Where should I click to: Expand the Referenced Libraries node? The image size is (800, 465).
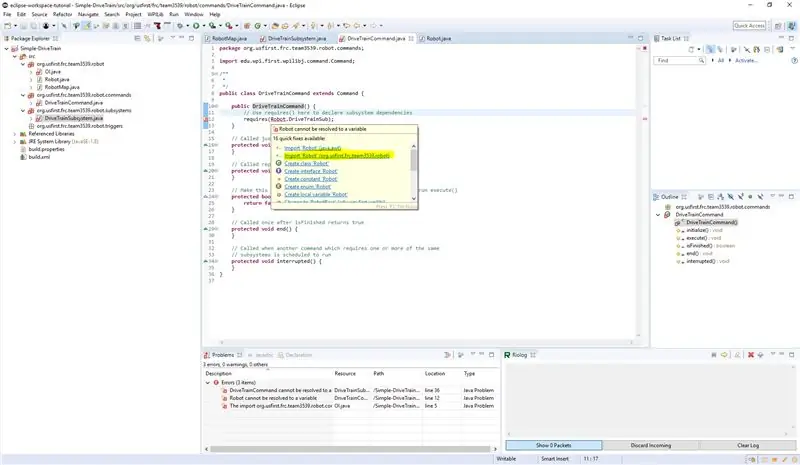click(15, 134)
